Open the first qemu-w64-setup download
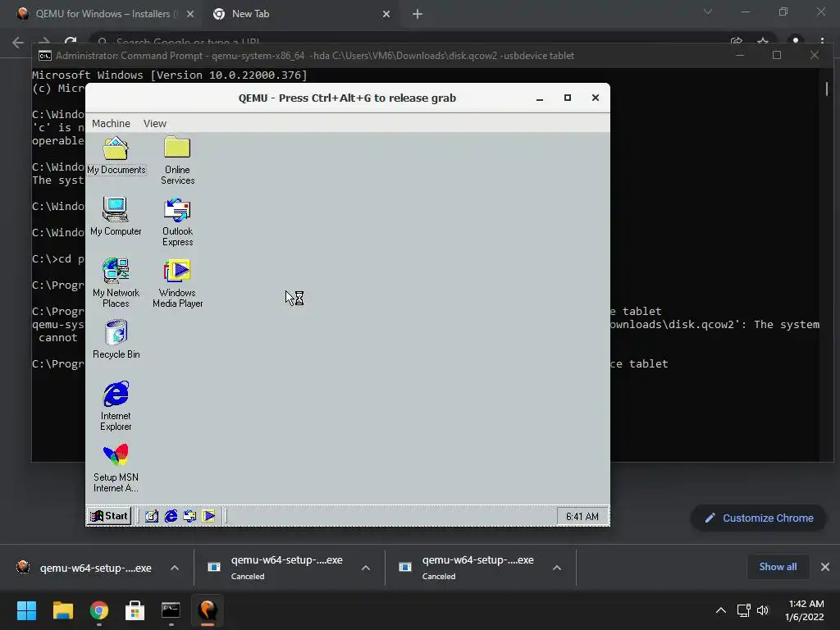The height and width of the screenshot is (630, 840). [84, 568]
